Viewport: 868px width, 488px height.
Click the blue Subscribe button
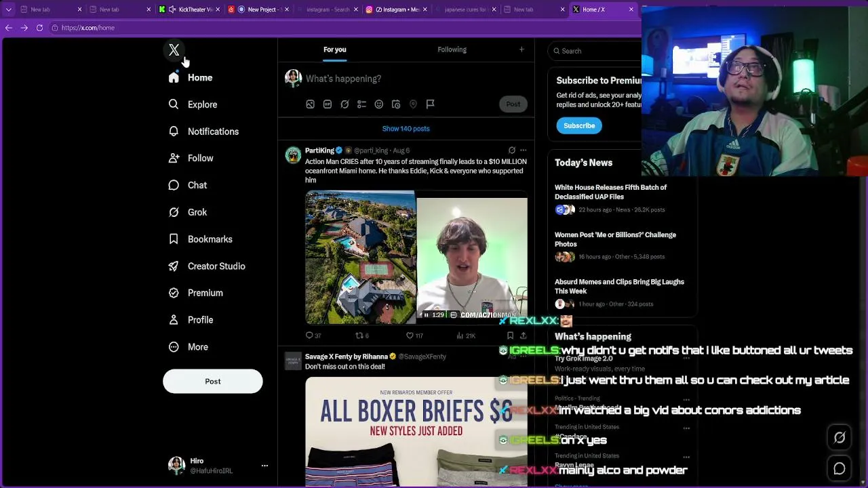point(579,125)
